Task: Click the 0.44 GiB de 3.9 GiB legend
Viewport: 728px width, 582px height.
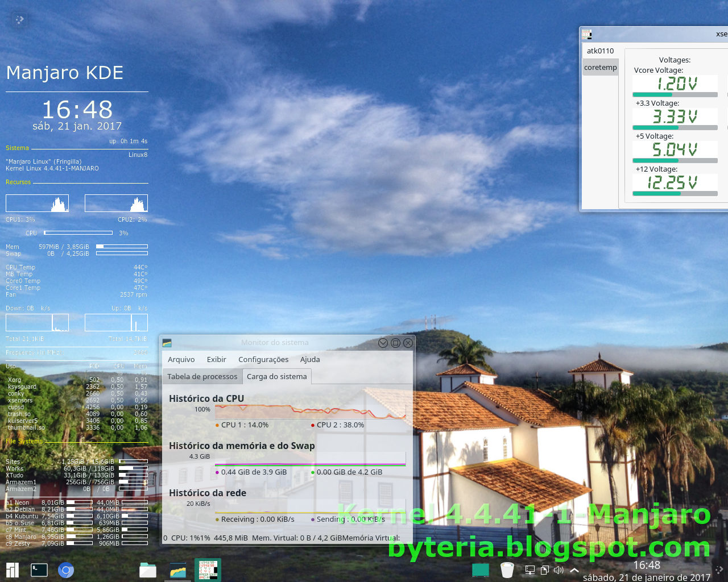Action: [x=251, y=472]
